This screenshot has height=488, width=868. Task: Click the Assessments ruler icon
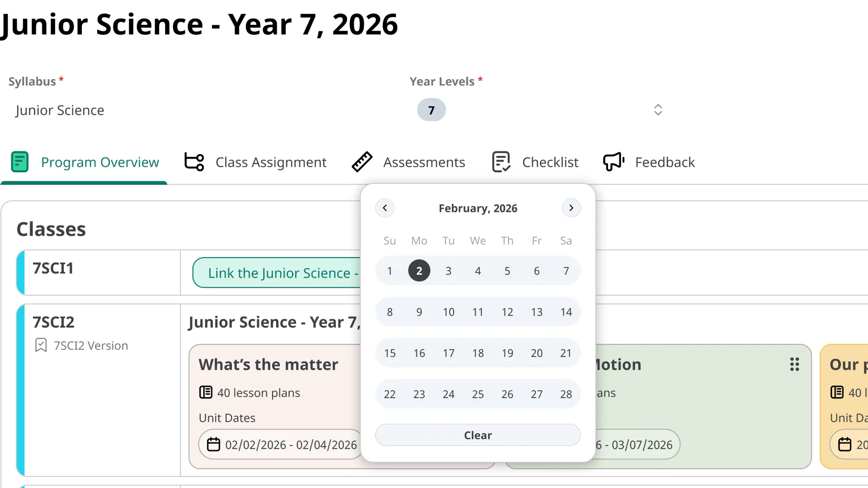362,162
